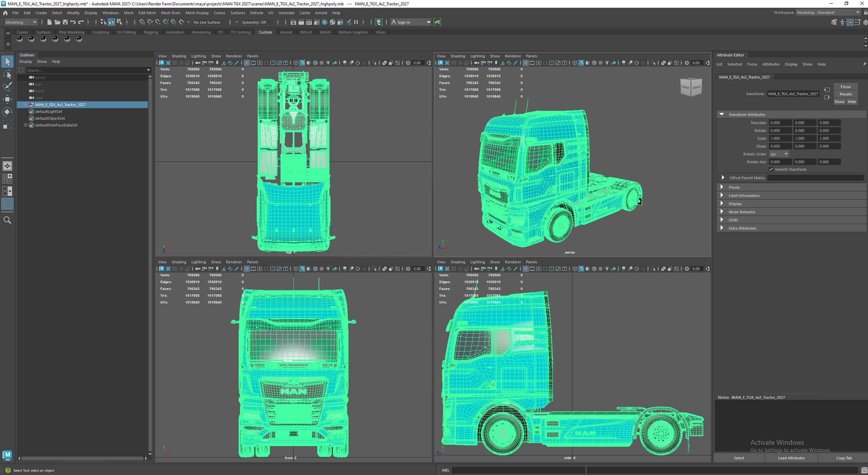Click the Load Attributes button
Image resolution: width=868 pixels, height=475 pixels.
[x=791, y=458]
